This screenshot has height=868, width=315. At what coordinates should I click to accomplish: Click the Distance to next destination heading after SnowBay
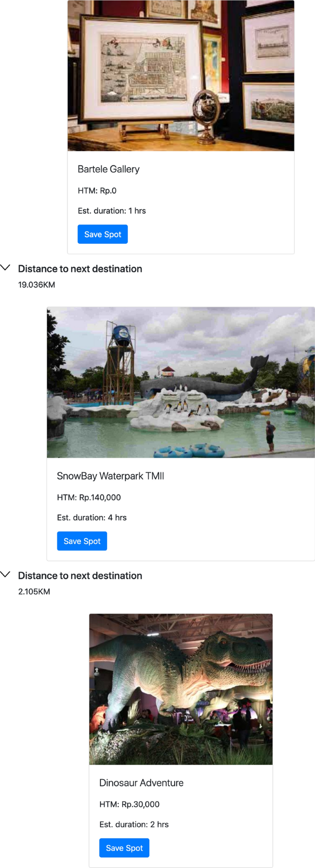tap(80, 576)
